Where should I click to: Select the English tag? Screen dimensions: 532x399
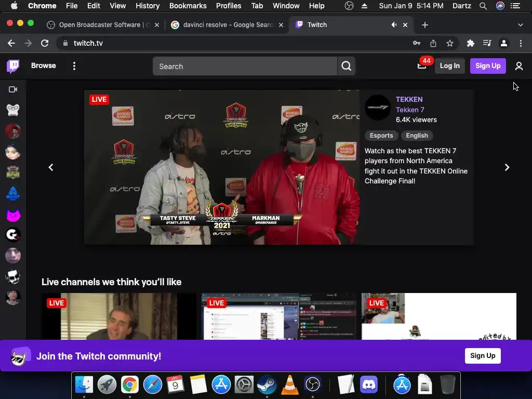(417, 136)
